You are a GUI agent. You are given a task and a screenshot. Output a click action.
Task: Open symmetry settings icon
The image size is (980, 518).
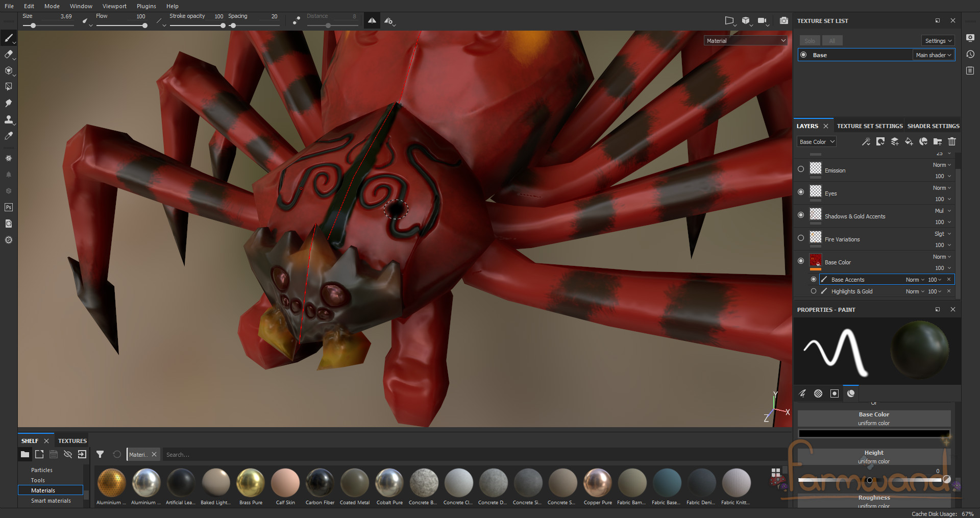click(x=389, y=21)
